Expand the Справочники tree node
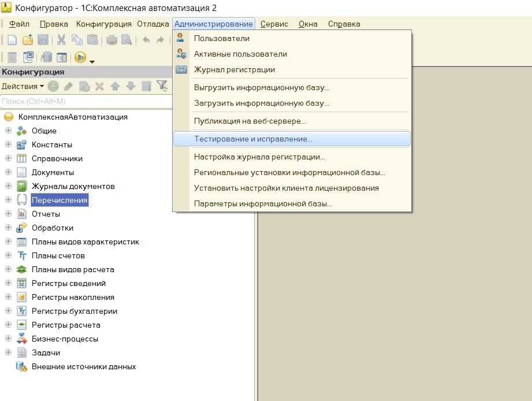This screenshot has width=532, height=401. [9, 158]
